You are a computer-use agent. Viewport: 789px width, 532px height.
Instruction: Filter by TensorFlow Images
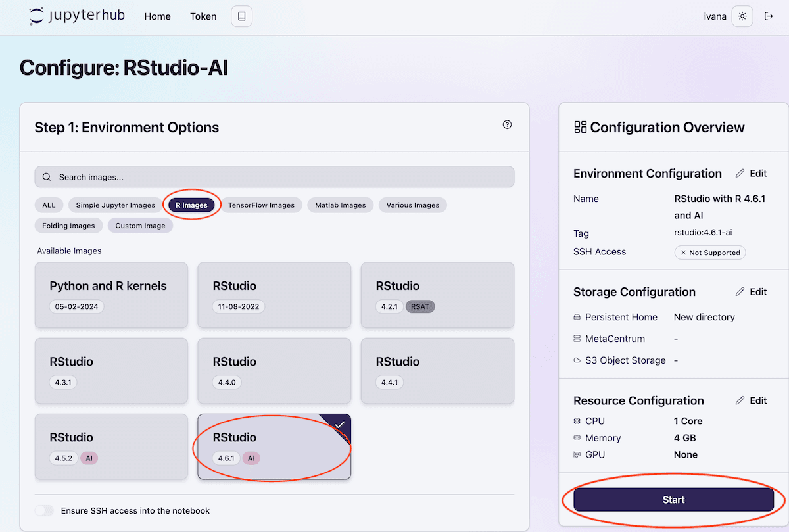pyautogui.click(x=261, y=205)
